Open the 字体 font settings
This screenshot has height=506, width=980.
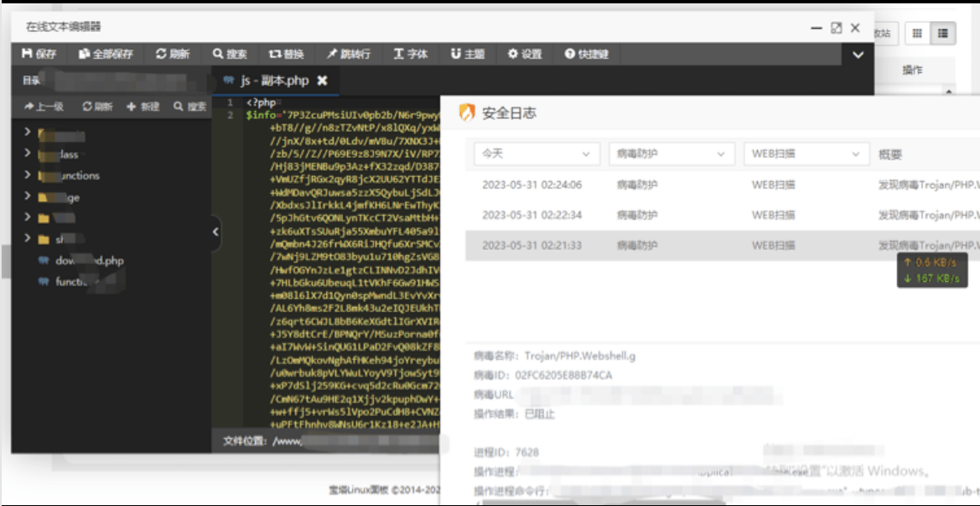(x=411, y=54)
